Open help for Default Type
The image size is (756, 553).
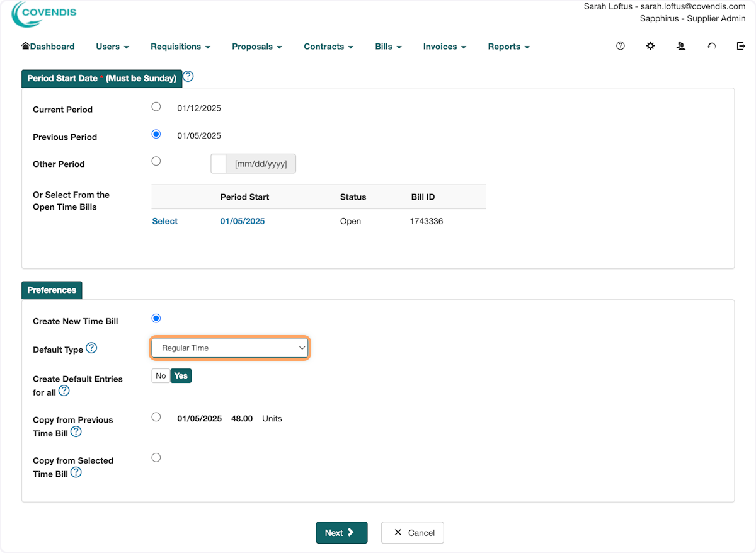pyautogui.click(x=91, y=347)
